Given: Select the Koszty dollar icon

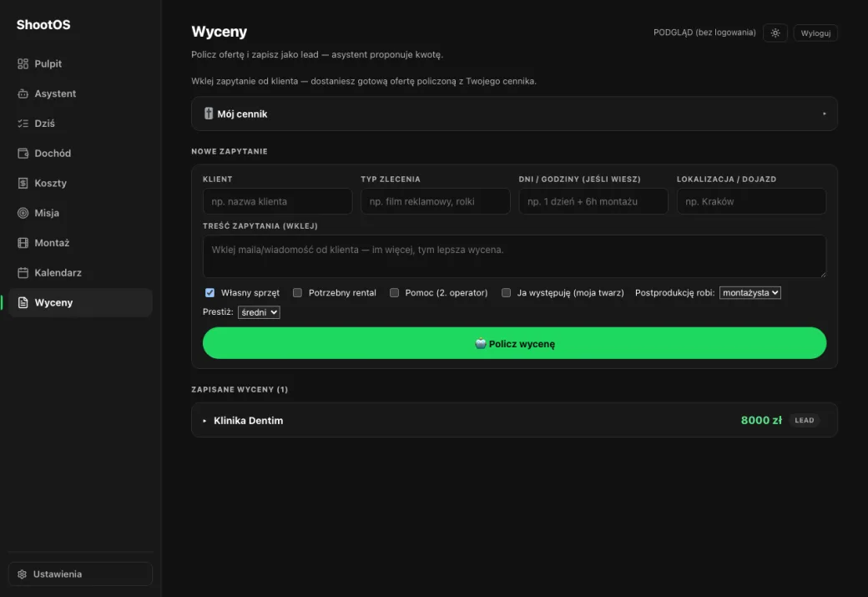Looking at the screenshot, I should click(x=23, y=184).
